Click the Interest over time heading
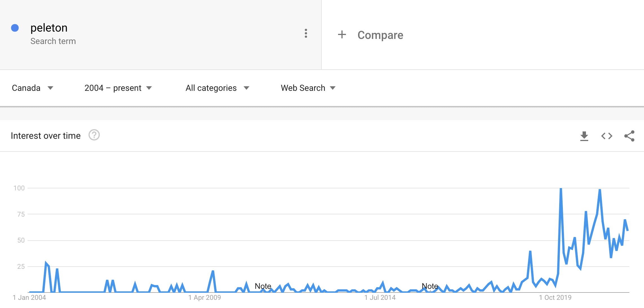Image resolution: width=644 pixels, height=308 pixels. pos(46,136)
